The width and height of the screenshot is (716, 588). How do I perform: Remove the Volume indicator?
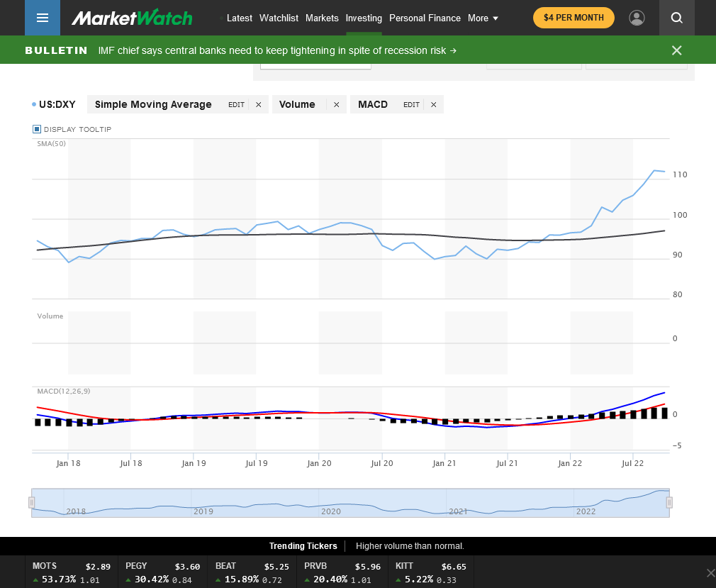[x=336, y=105]
